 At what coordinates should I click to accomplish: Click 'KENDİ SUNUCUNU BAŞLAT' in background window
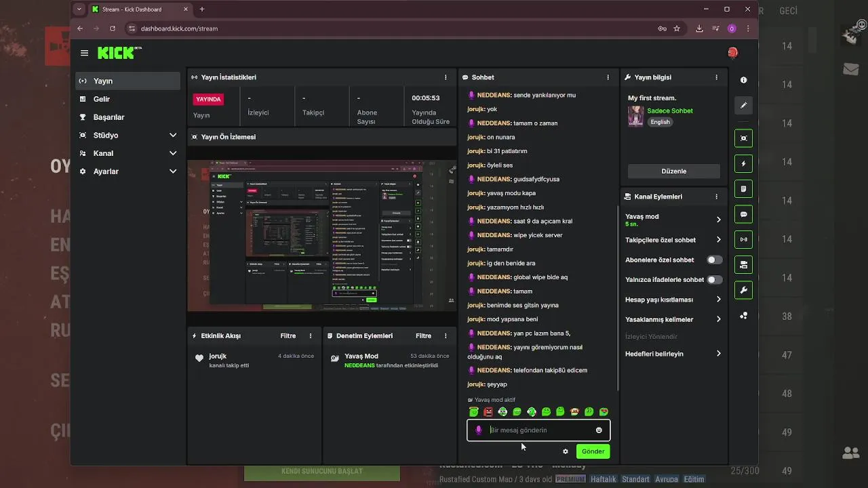tap(322, 471)
